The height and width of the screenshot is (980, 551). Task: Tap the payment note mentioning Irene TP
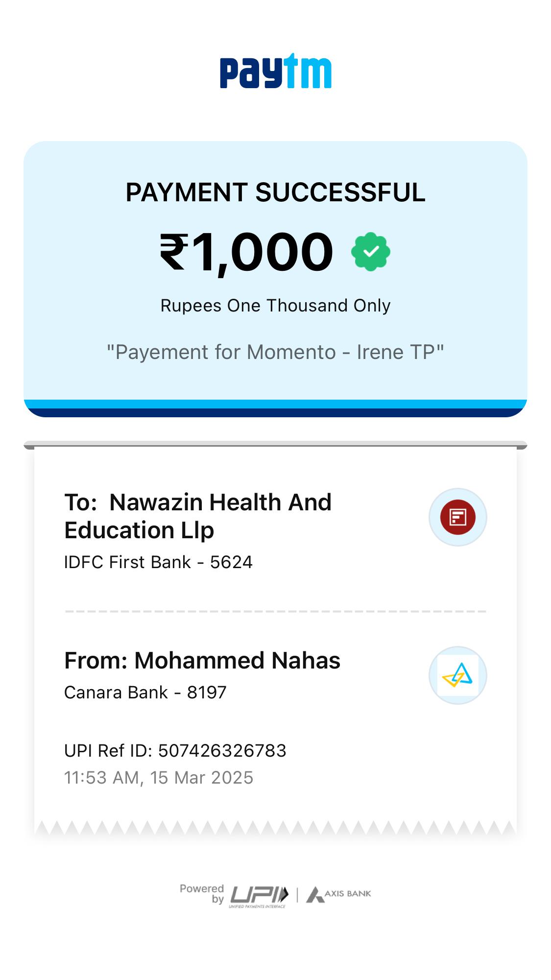point(275,352)
